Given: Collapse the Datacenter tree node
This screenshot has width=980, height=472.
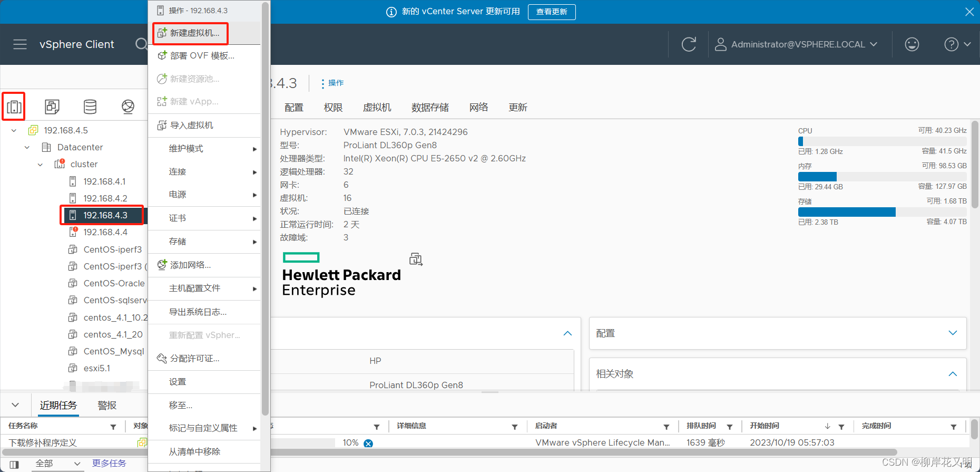Looking at the screenshot, I should click(27, 147).
